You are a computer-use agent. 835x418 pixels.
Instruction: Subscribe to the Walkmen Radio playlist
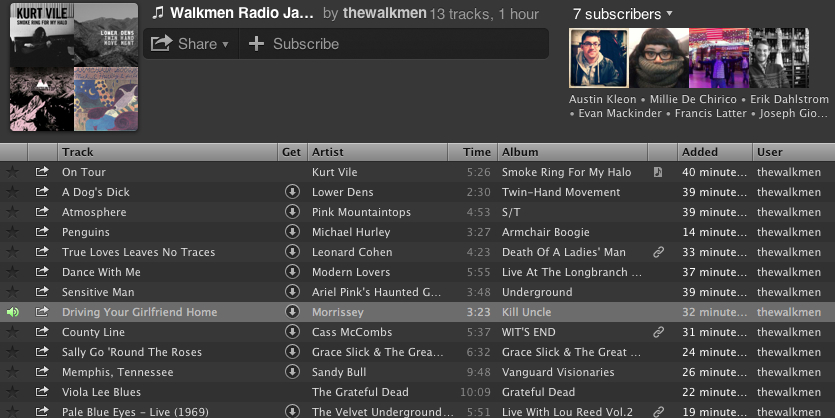click(x=294, y=44)
